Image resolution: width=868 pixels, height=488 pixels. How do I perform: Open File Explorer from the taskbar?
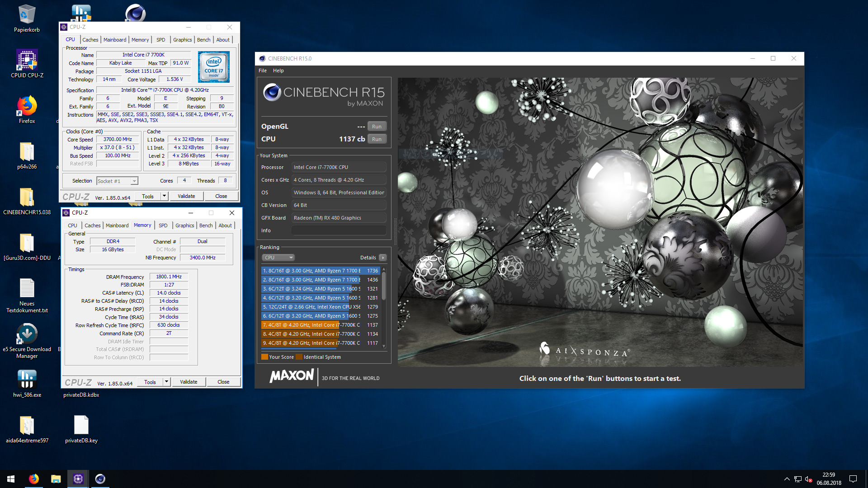pos(56,479)
